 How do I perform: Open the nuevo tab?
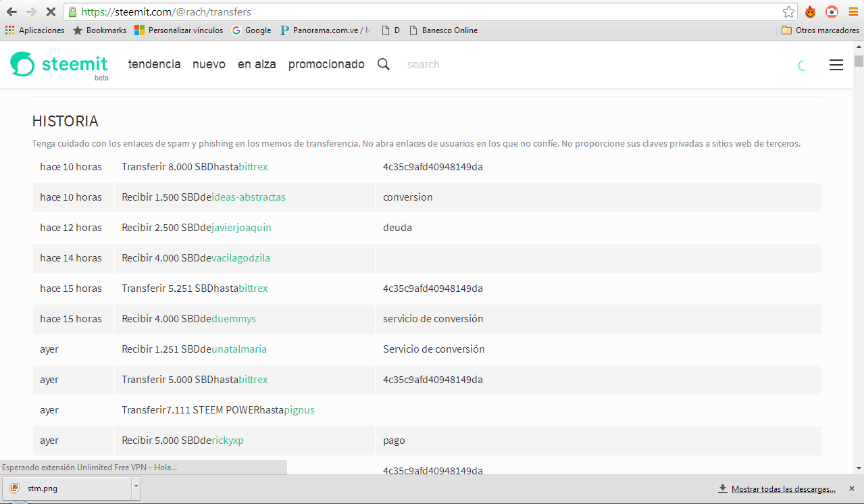click(x=209, y=64)
